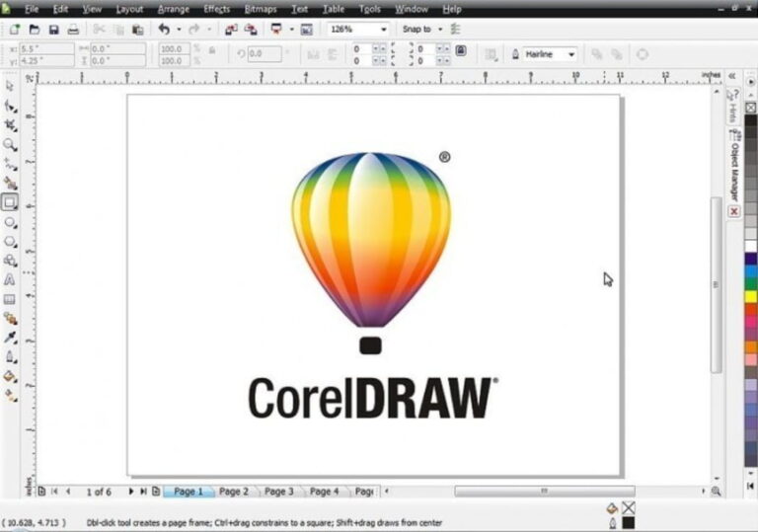
Task: Switch to the Page 3 tab
Action: pos(279,492)
